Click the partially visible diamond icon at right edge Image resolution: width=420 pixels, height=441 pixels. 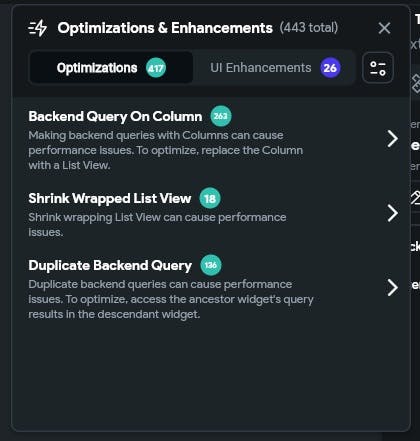(x=416, y=83)
